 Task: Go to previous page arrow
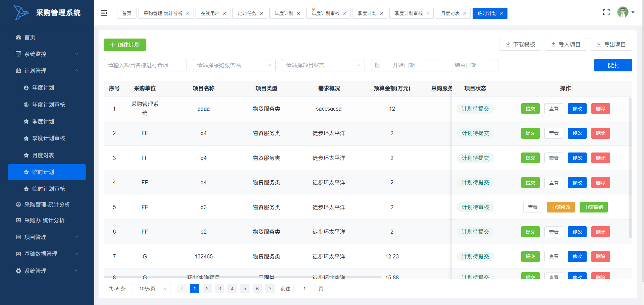pos(182,289)
